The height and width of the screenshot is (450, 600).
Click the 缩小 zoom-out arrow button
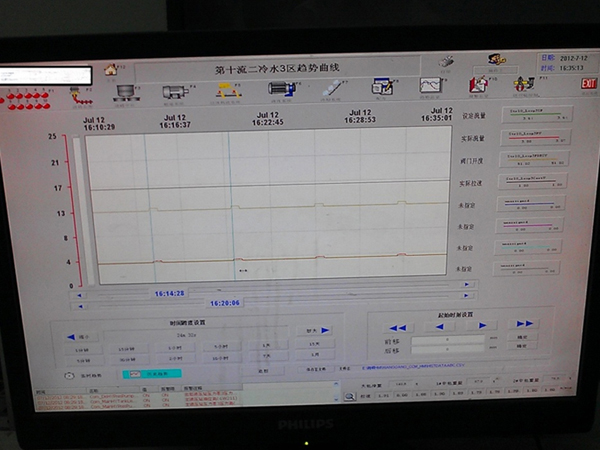82,337
